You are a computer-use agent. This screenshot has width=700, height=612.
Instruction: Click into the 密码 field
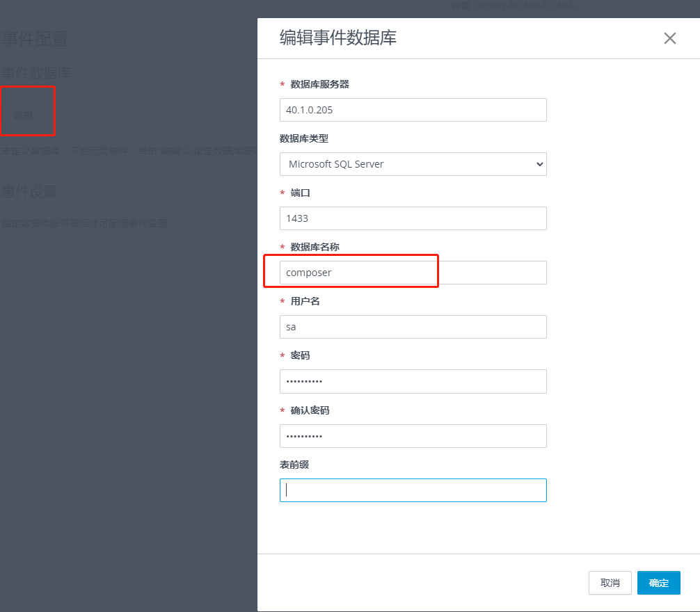pos(413,381)
